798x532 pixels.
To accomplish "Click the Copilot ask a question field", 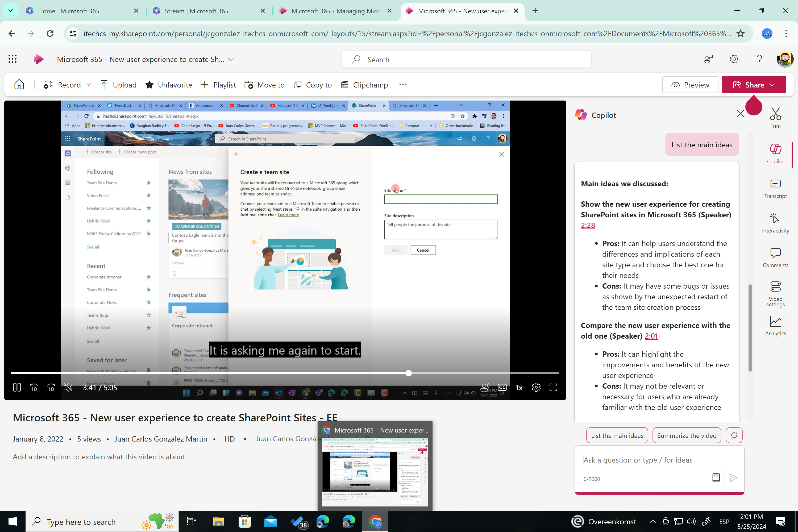I will [645, 460].
